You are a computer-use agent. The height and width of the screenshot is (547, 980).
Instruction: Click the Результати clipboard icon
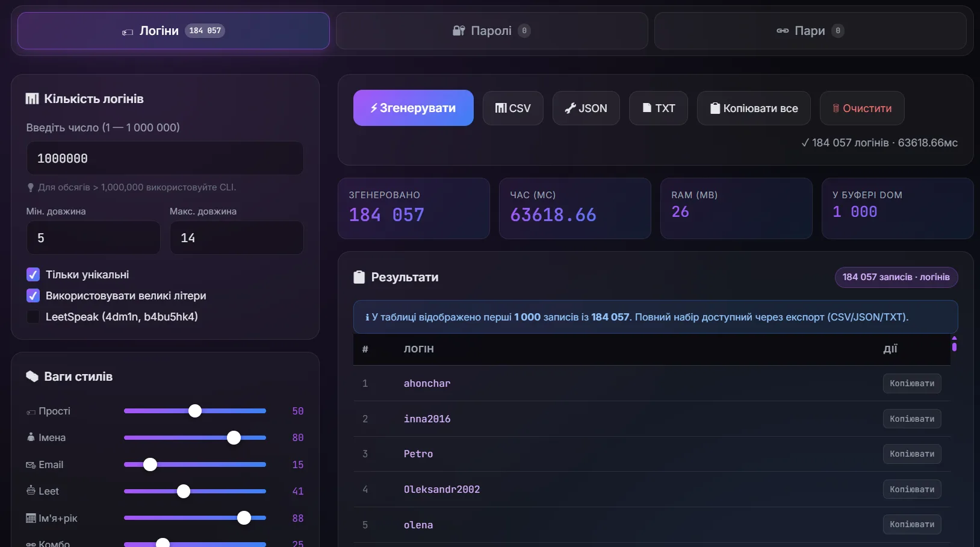(x=359, y=277)
